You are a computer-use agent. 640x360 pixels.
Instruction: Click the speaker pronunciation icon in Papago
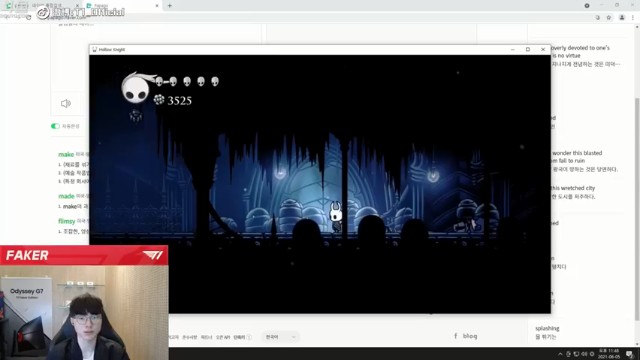pos(66,103)
